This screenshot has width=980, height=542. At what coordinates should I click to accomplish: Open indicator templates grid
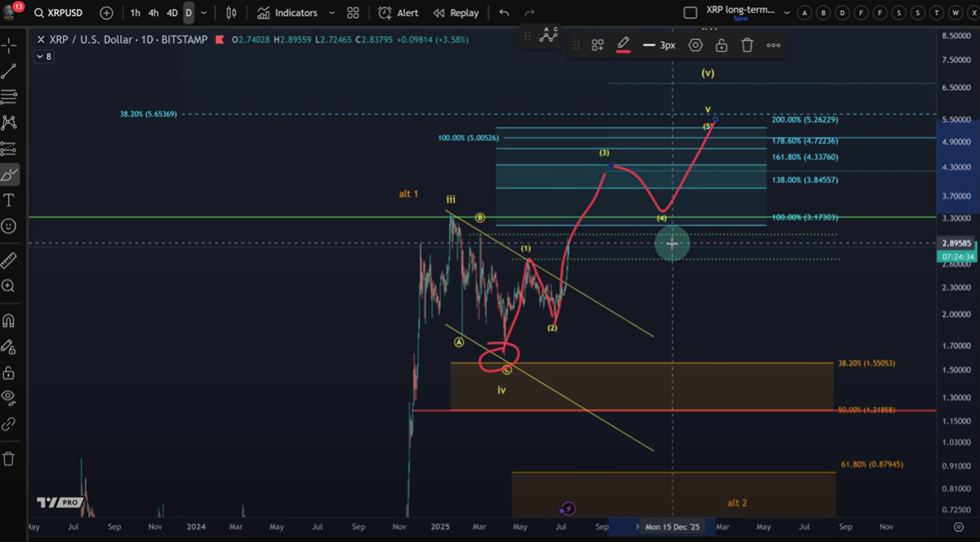(x=353, y=13)
